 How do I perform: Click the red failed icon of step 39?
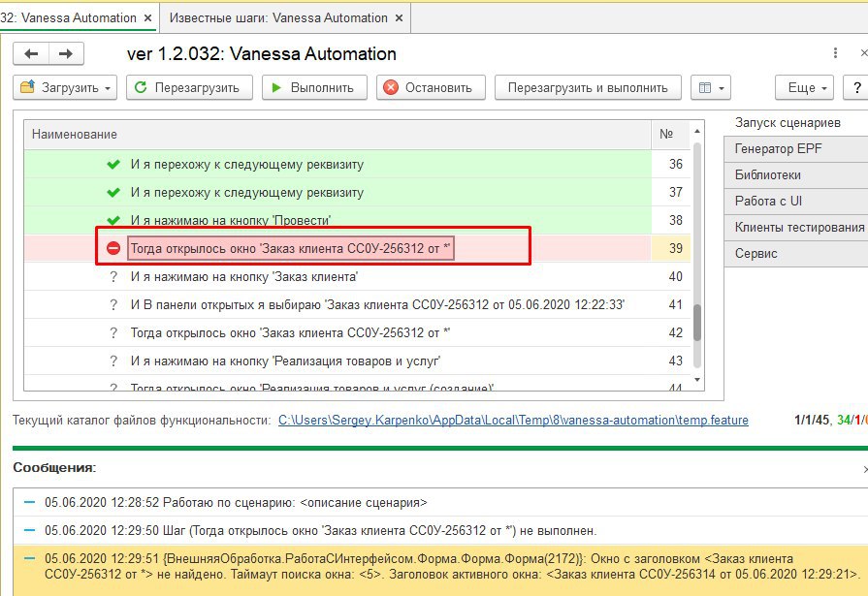113,248
